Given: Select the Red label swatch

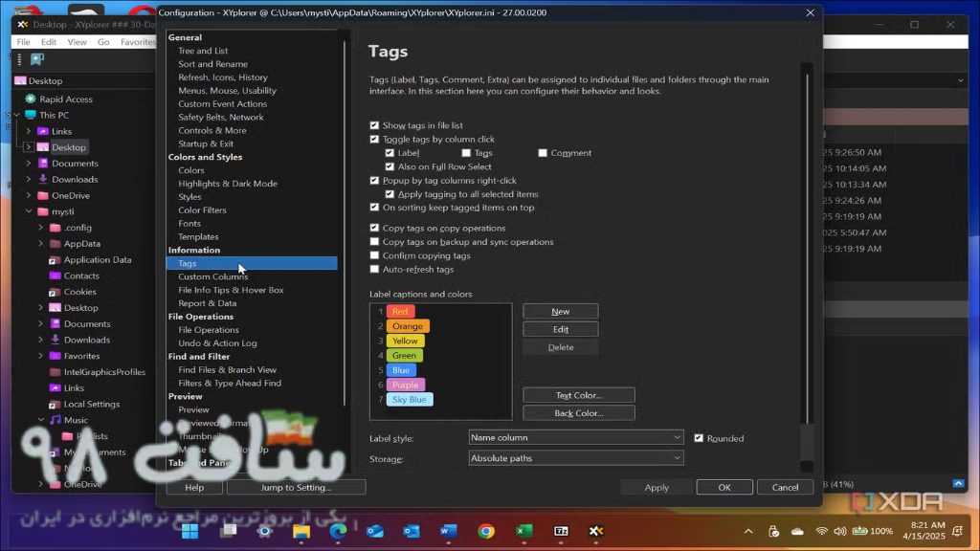Looking at the screenshot, I should 400,311.
